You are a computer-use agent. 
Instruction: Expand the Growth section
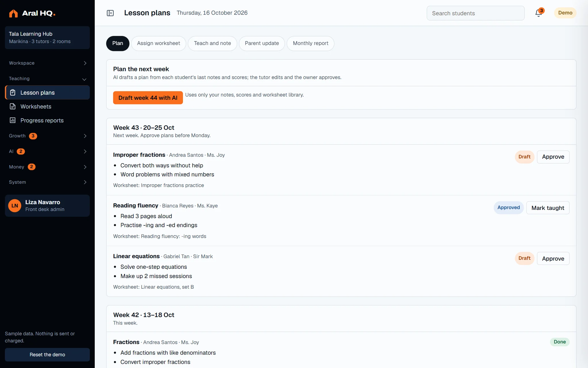click(47, 136)
